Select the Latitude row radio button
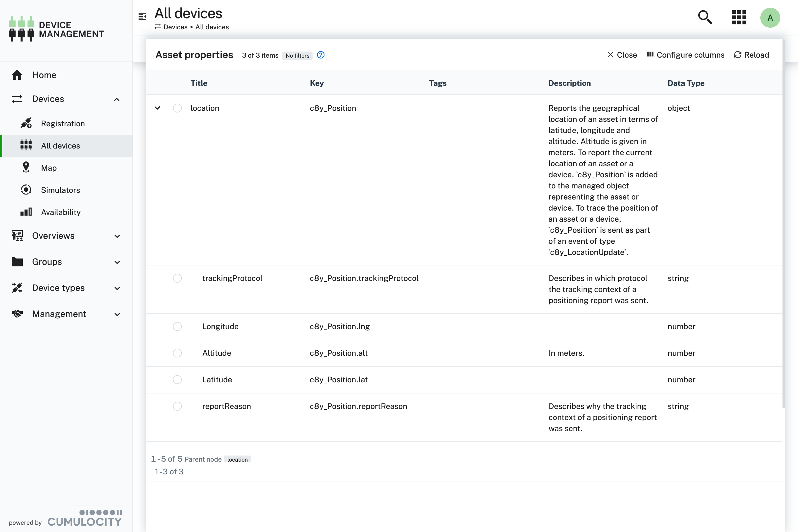The width and height of the screenshot is (798, 532). pyautogui.click(x=177, y=380)
